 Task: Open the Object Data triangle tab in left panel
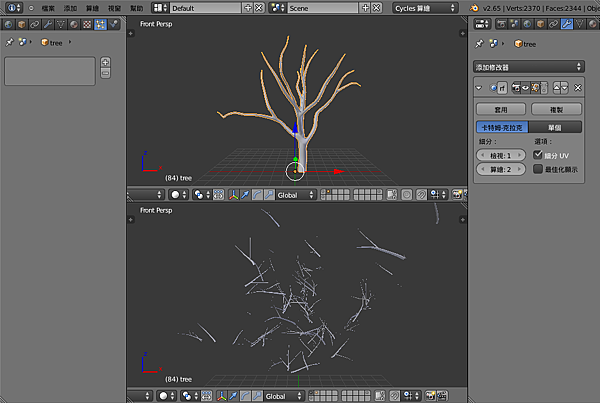click(60, 24)
